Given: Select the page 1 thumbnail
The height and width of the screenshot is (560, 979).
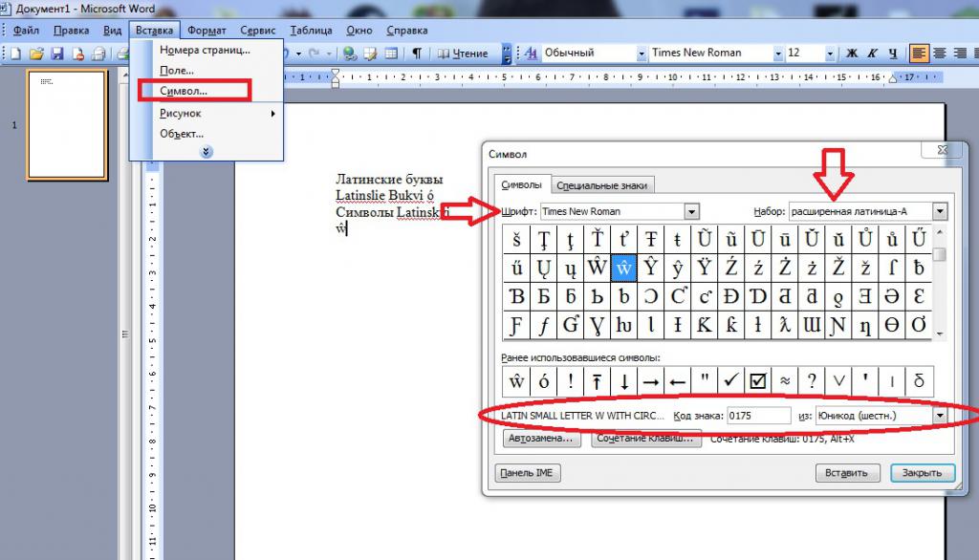Looking at the screenshot, I should pos(67,125).
